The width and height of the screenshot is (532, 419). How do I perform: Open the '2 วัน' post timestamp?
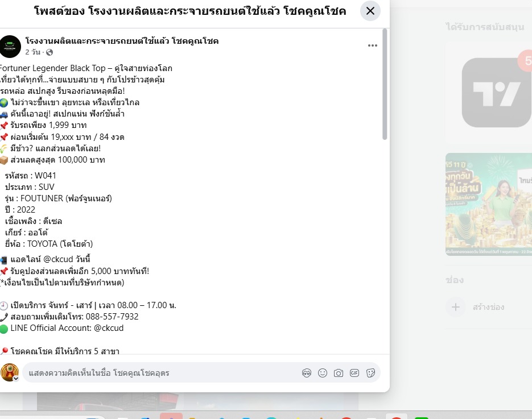(x=33, y=52)
